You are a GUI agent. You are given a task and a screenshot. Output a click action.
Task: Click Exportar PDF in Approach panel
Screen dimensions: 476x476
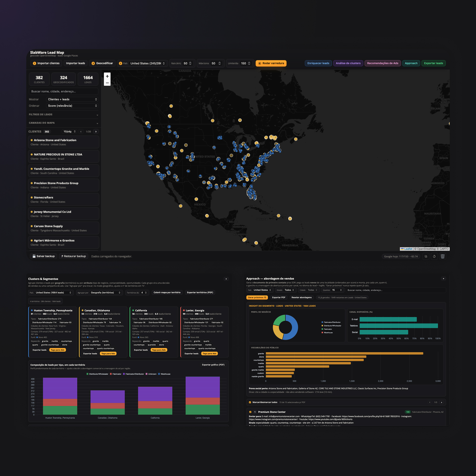coord(279,297)
